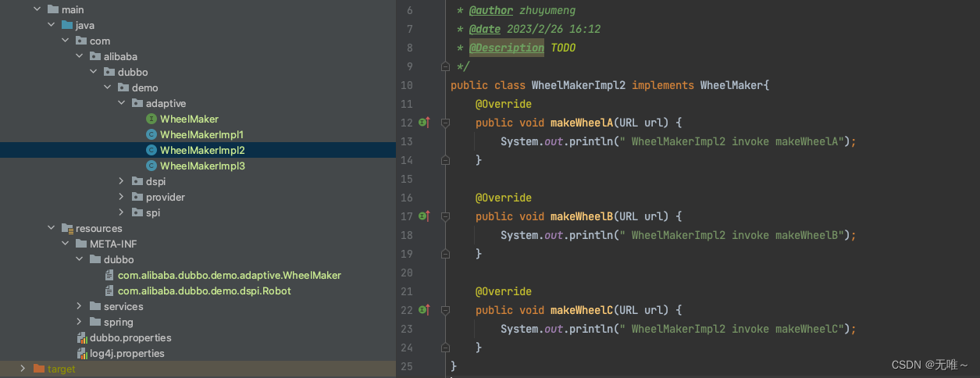Collapse the demo package chevron
Screen dimensions: 980x378
[x=107, y=87]
